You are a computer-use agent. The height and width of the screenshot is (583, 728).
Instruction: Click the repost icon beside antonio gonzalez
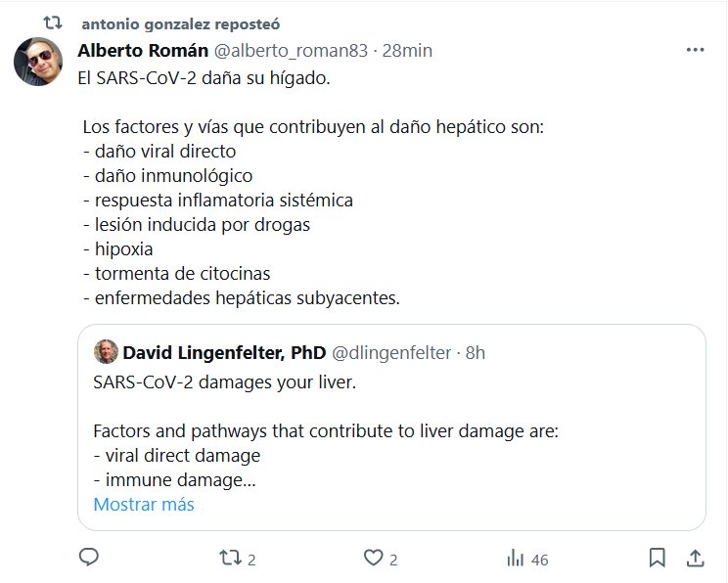click(57, 22)
